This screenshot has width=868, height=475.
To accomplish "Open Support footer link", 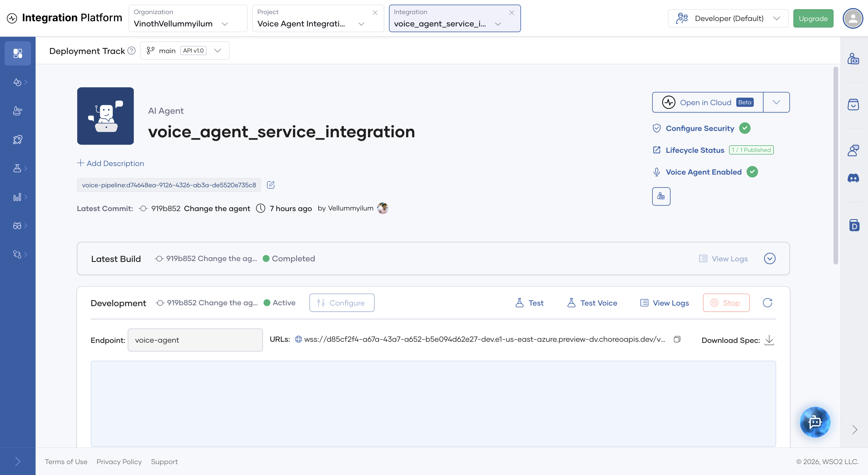I will coord(164,462).
